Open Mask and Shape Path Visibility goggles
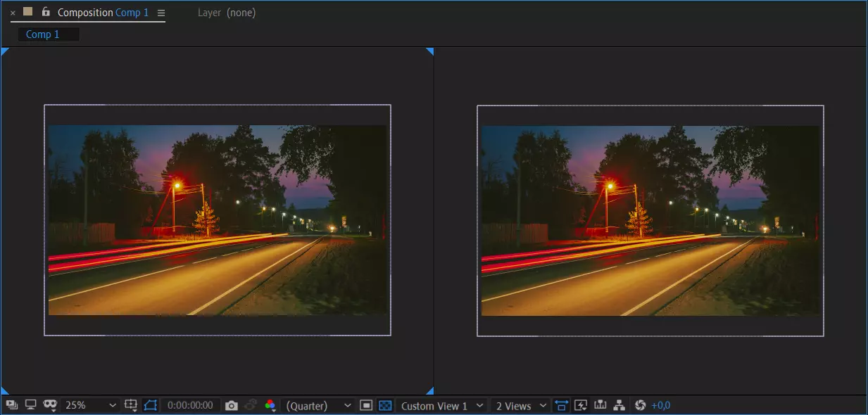 (x=50, y=405)
